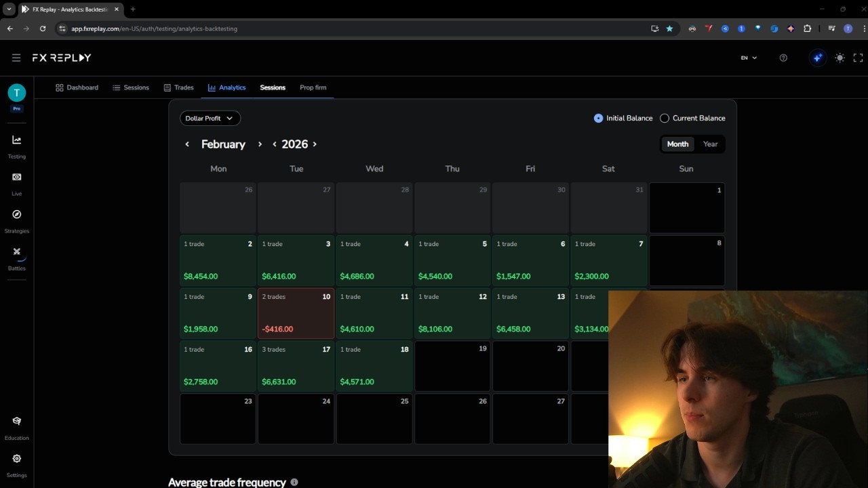
Task: Open February 17 day with 3 trades
Action: point(296,366)
